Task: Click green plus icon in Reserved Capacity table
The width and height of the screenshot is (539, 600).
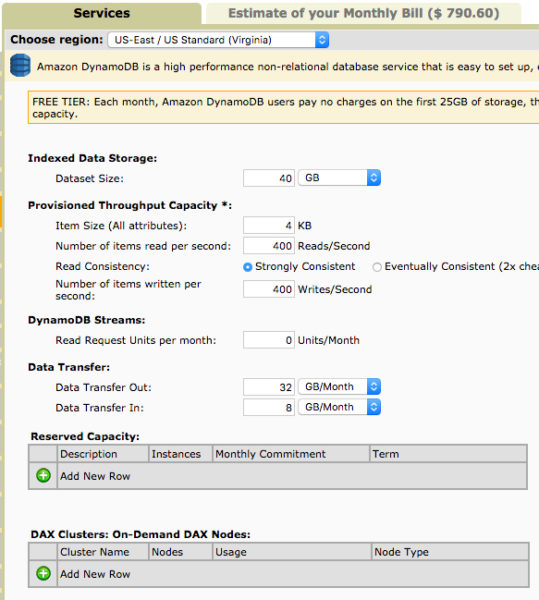Action: (x=43, y=476)
